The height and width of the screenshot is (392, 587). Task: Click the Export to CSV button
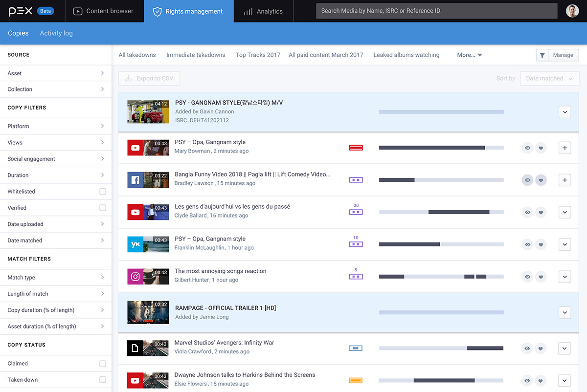click(149, 78)
